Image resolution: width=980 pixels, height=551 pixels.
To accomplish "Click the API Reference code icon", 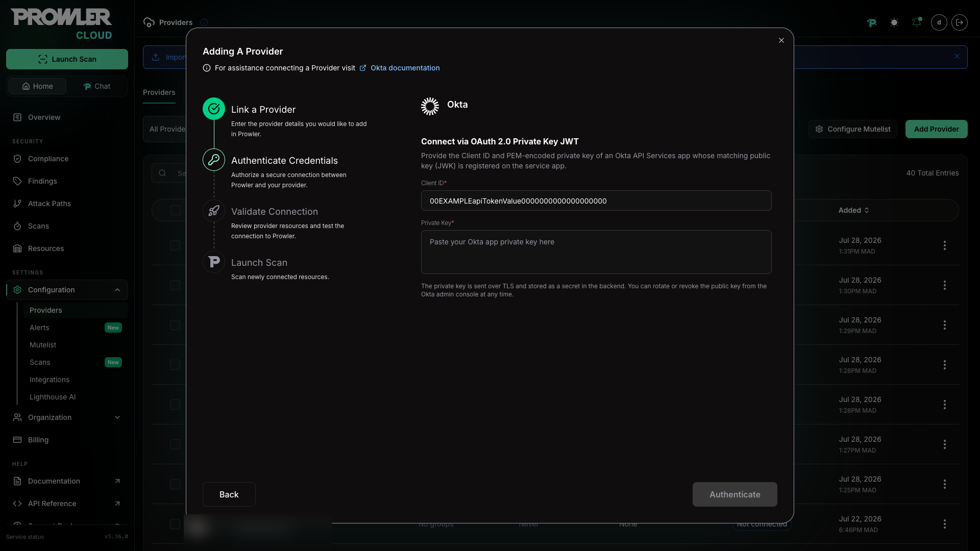I will (x=17, y=504).
